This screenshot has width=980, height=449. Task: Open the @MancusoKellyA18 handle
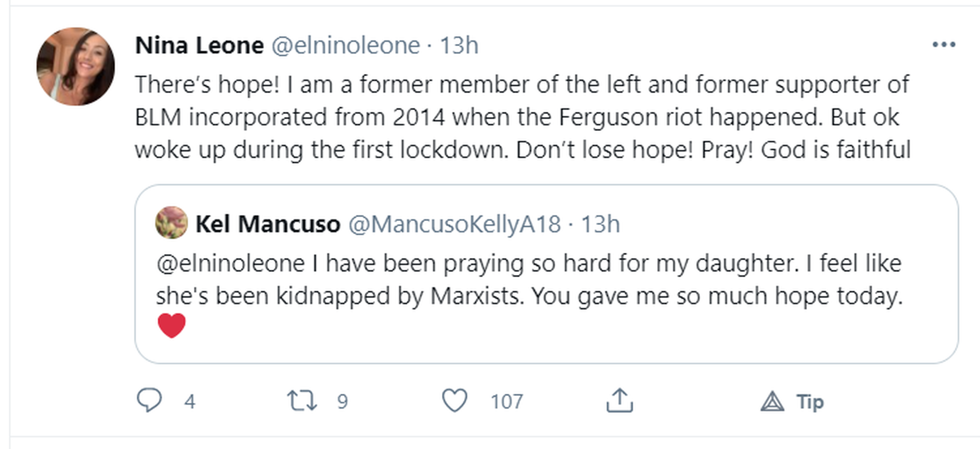point(454,224)
